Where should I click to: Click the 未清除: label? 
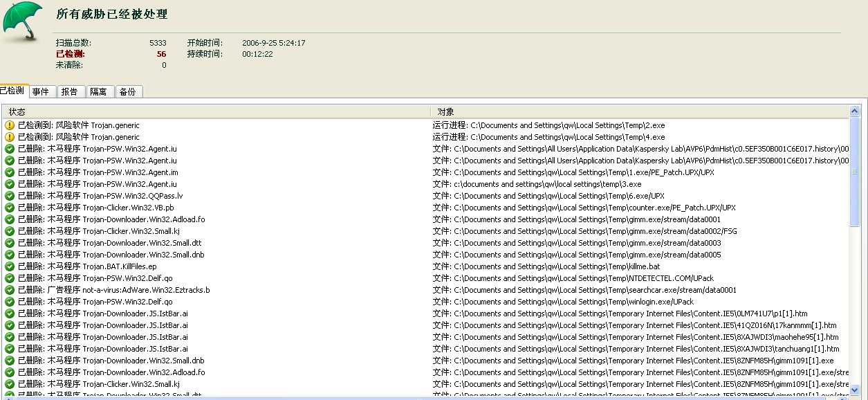click(x=69, y=65)
